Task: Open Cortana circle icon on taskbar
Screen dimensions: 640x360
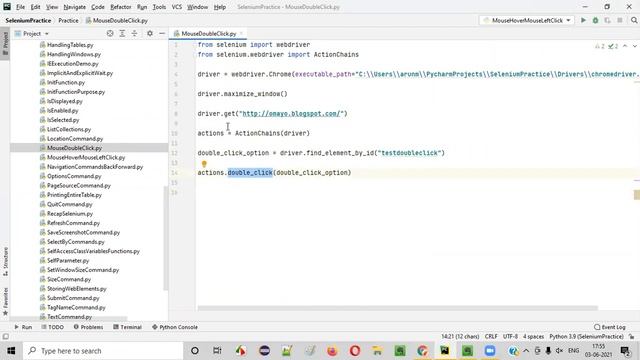Action: click(195, 351)
